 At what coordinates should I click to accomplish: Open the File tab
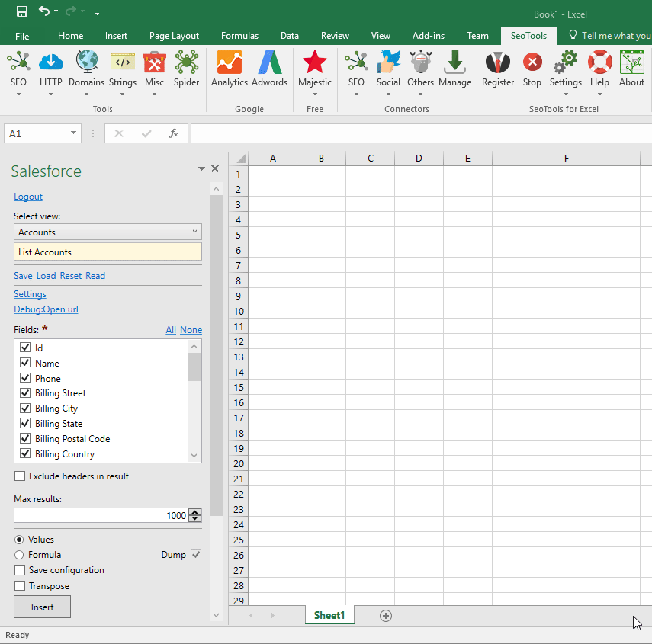coord(22,36)
